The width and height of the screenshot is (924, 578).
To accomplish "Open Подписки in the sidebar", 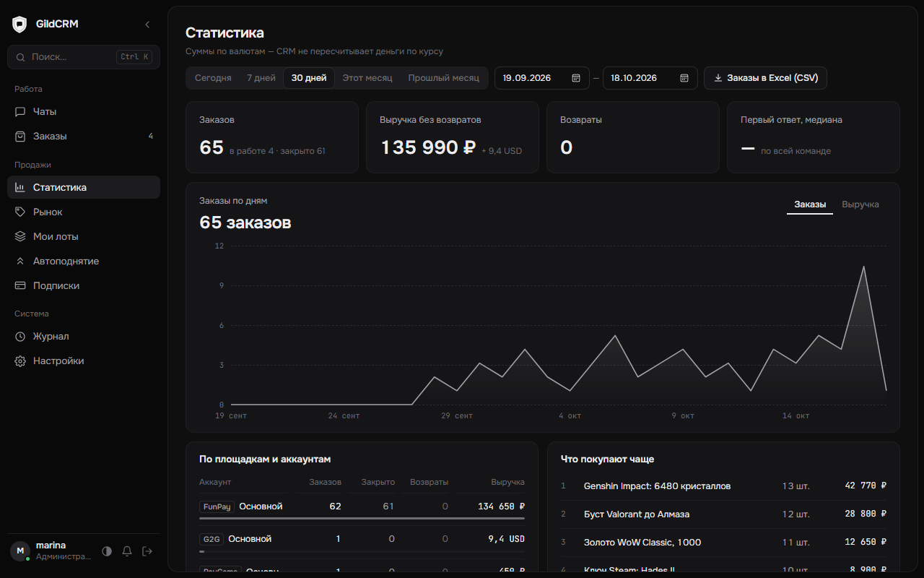I will pyautogui.click(x=84, y=286).
